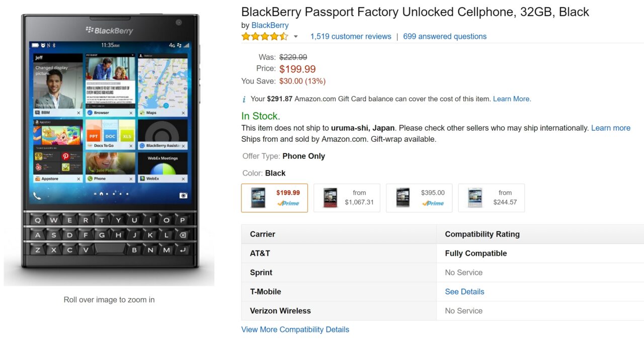This screenshot has width=644, height=340.
Task: Open the 699 answered questions link
Action: coord(445,36)
